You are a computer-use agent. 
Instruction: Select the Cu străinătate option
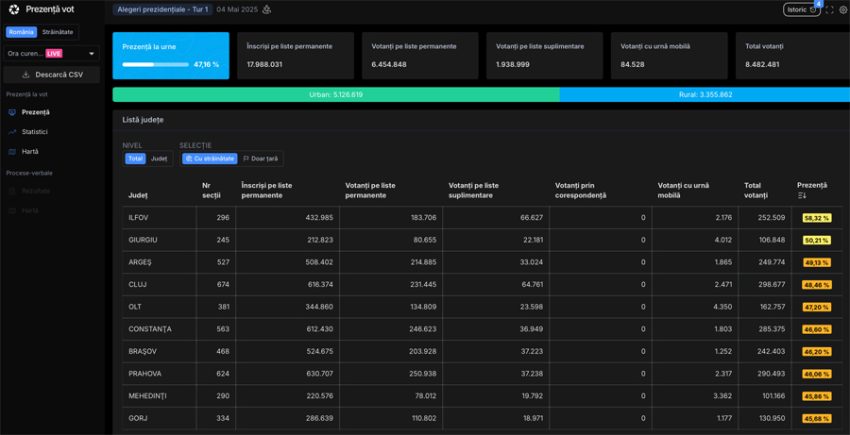click(x=210, y=158)
